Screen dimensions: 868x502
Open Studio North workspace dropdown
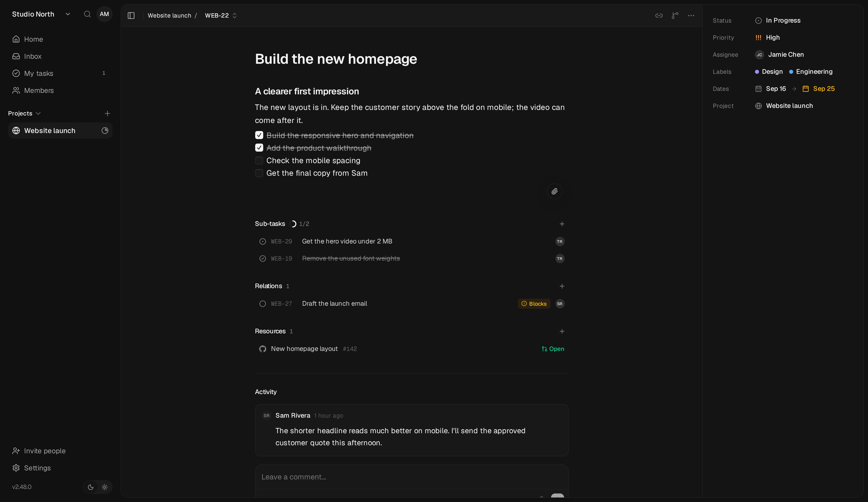tap(41, 14)
